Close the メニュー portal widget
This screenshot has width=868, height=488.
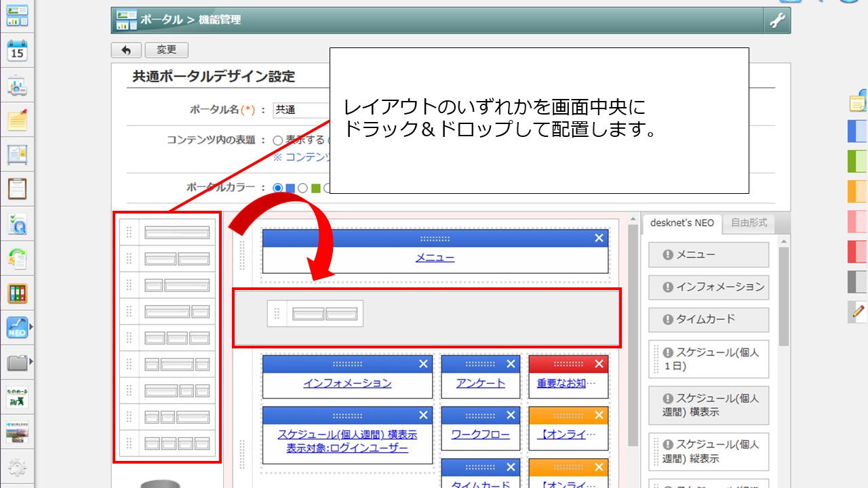pyautogui.click(x=599, y=238)
